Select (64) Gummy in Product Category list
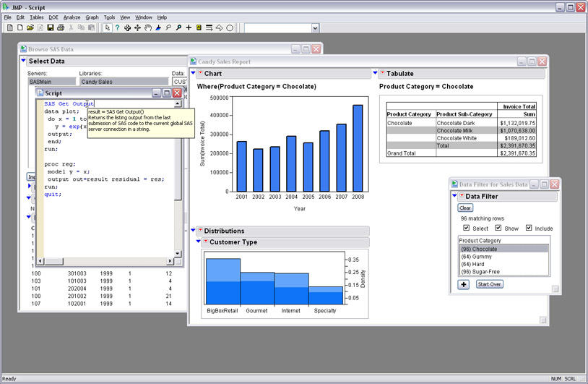 coord(503,257)
